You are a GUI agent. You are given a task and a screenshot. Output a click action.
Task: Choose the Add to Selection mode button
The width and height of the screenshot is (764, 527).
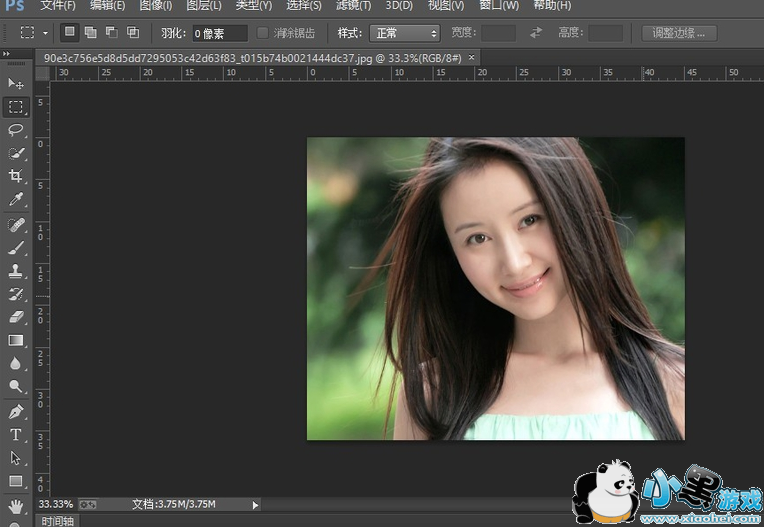coord(91,33)
